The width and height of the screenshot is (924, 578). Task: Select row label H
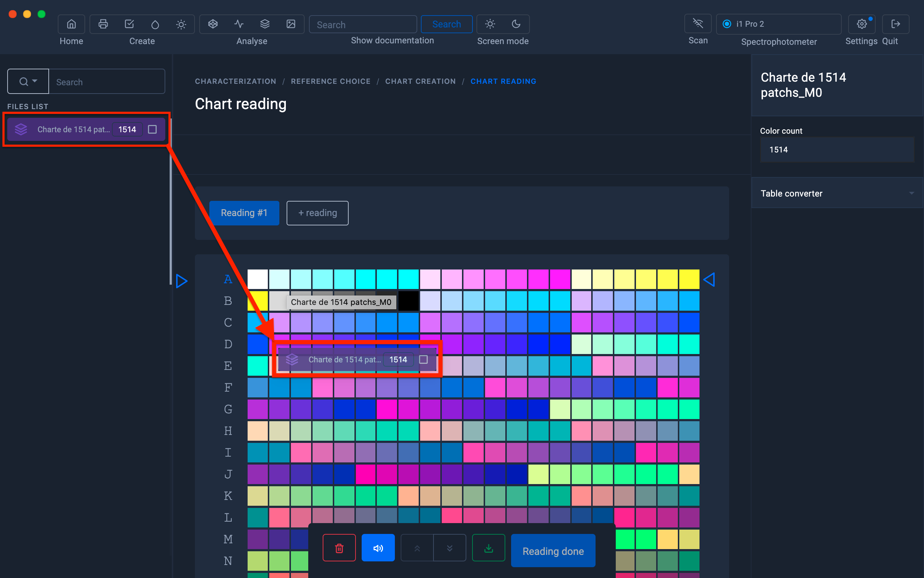(x=228, y=431)
